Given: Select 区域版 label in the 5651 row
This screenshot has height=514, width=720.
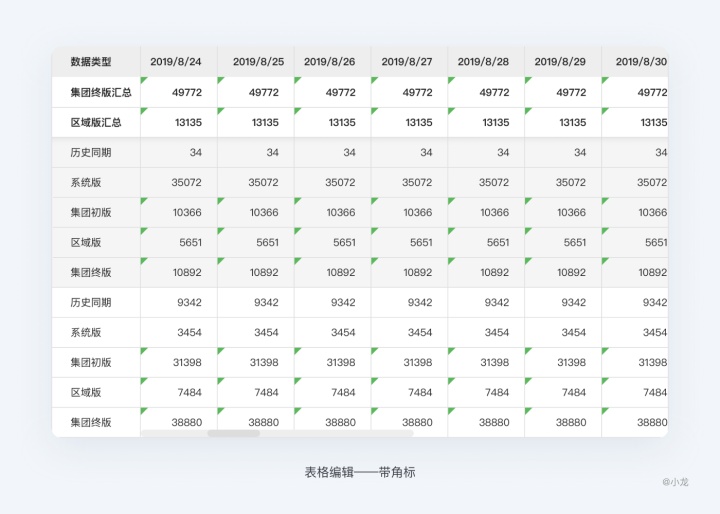Looking at the screenshot, I should click(x=86, y=243).
